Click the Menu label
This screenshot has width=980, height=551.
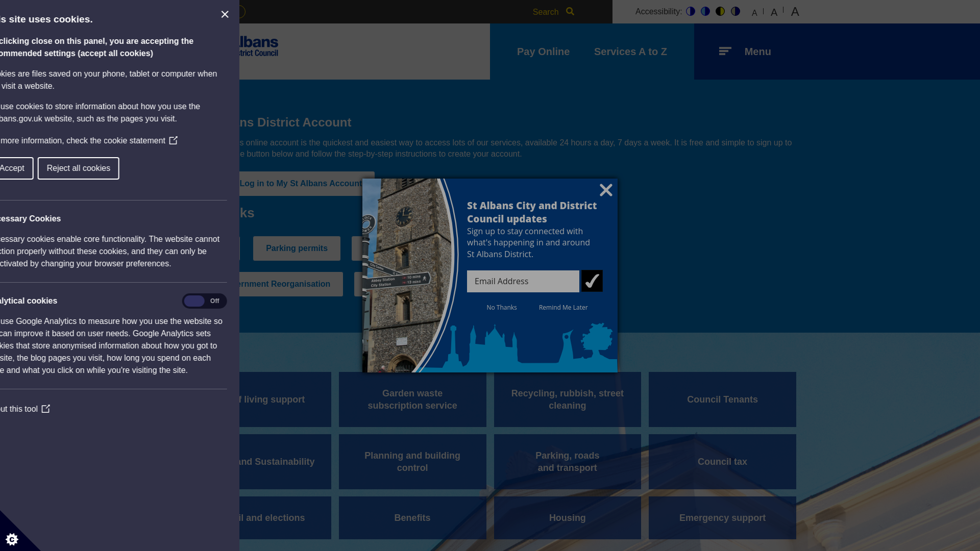tap(757, 52)
